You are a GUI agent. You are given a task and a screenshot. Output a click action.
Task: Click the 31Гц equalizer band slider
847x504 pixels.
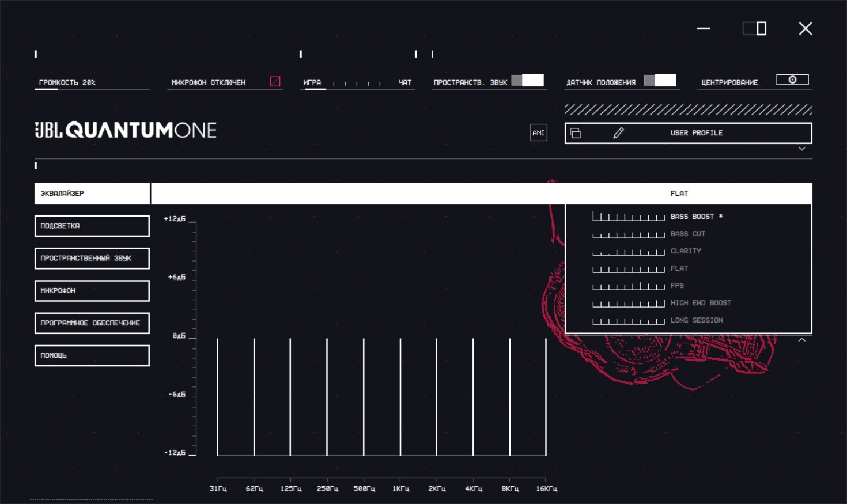point(217,397)
